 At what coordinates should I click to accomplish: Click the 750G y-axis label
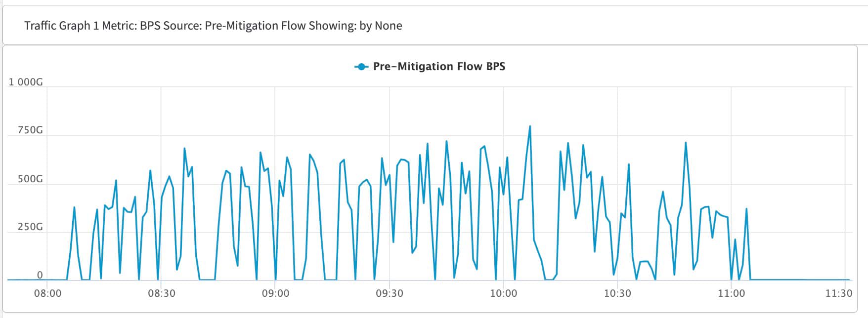(x=30, y=130)
